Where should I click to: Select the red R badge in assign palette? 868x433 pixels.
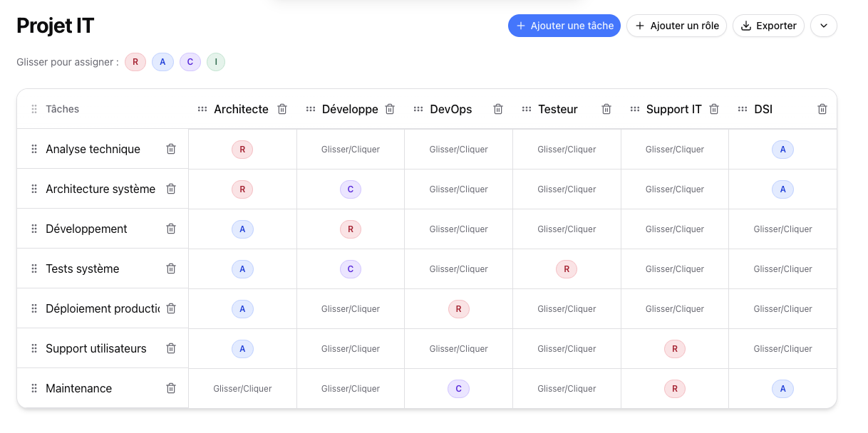[135, 62]
